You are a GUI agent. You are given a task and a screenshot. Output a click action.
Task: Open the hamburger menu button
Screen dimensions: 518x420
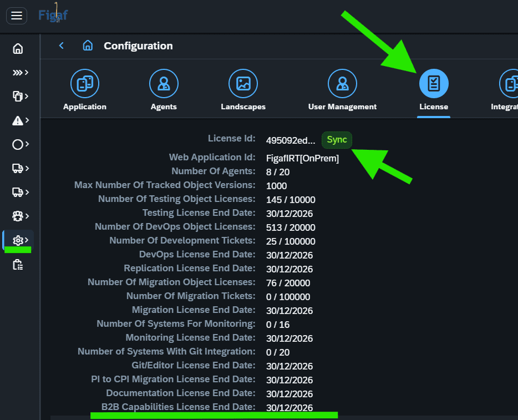17,16
